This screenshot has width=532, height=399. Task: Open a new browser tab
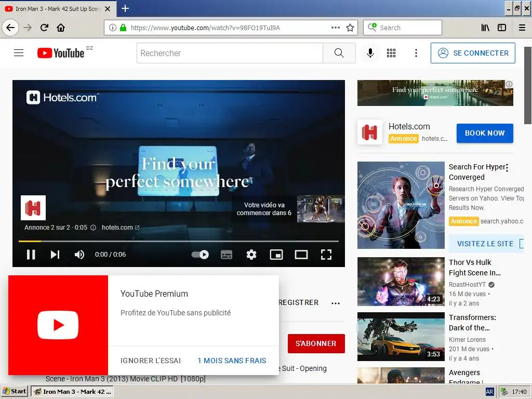(x=125, y=8)
